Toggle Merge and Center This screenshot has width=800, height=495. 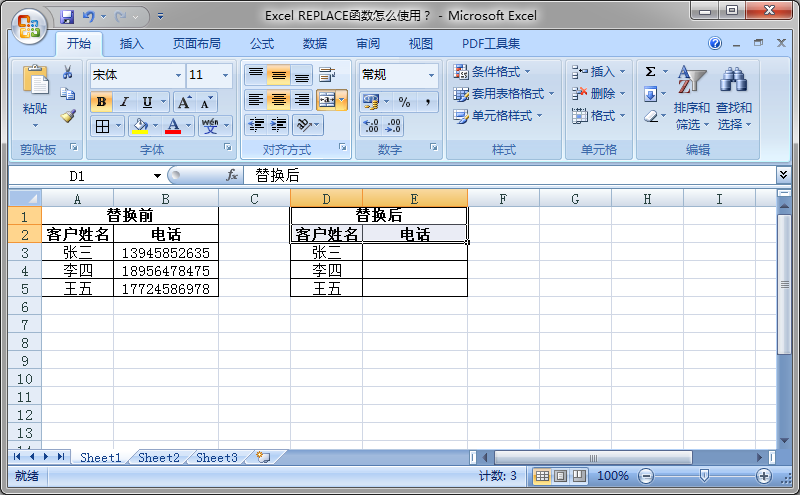pyautogui.click(x=327, y=100)
